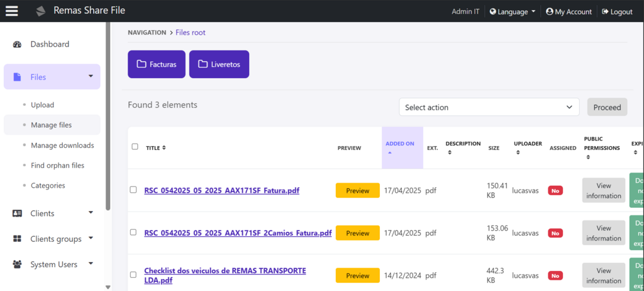This screenshot has width=644, height=291.
Task: Check the box for RSC_0542025_05_2025_AAX171SF_Fatura.pdf
Action: (133, 190)
